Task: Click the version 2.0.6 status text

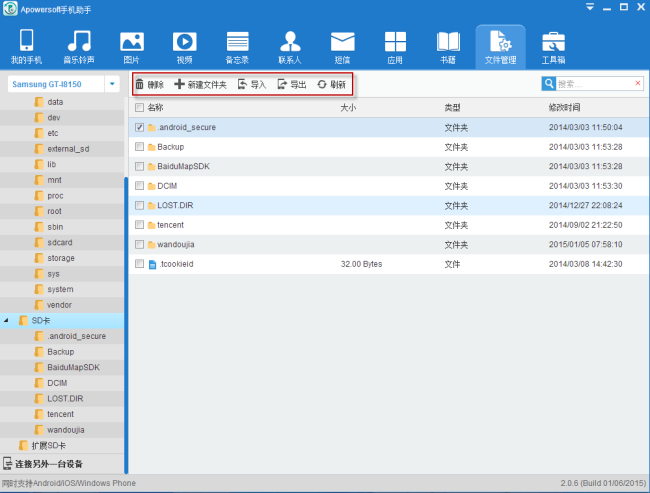Action: tap(603, 483)
